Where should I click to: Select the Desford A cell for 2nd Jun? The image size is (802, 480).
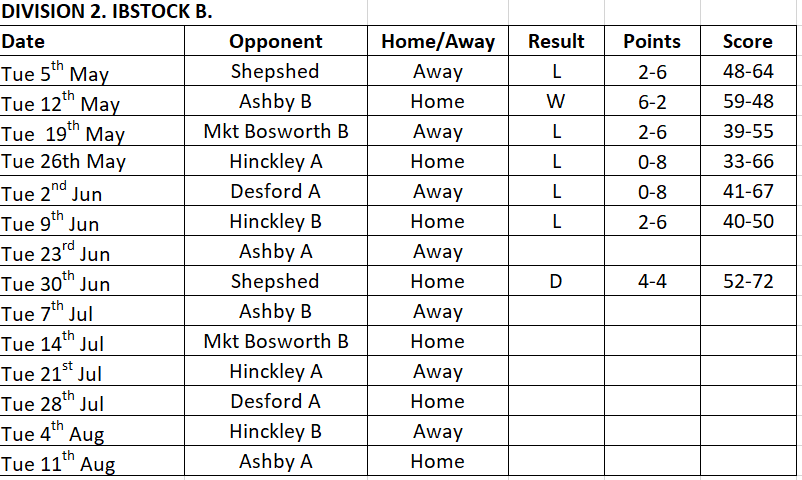(276, 191)
